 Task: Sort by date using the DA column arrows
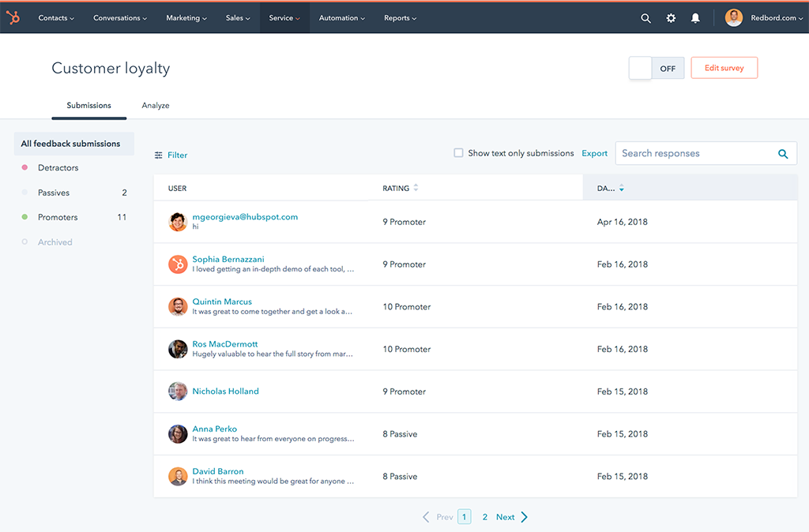(x=622, y=187)
